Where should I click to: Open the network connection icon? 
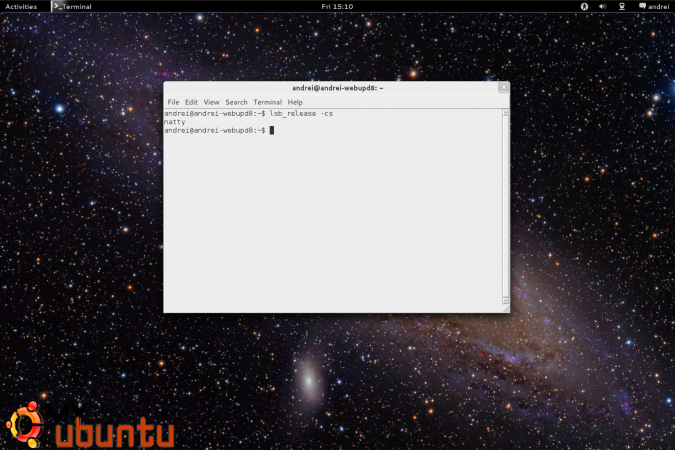[622, 6]
